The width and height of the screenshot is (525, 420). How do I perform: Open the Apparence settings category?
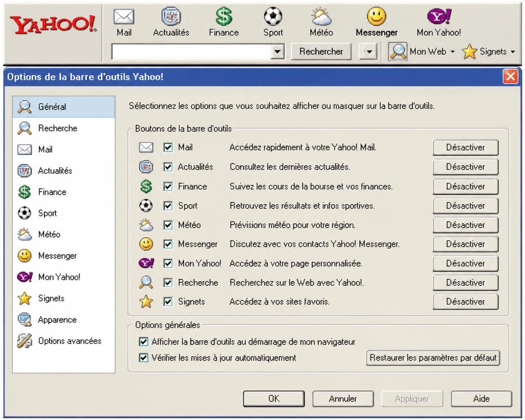[64, 320]
